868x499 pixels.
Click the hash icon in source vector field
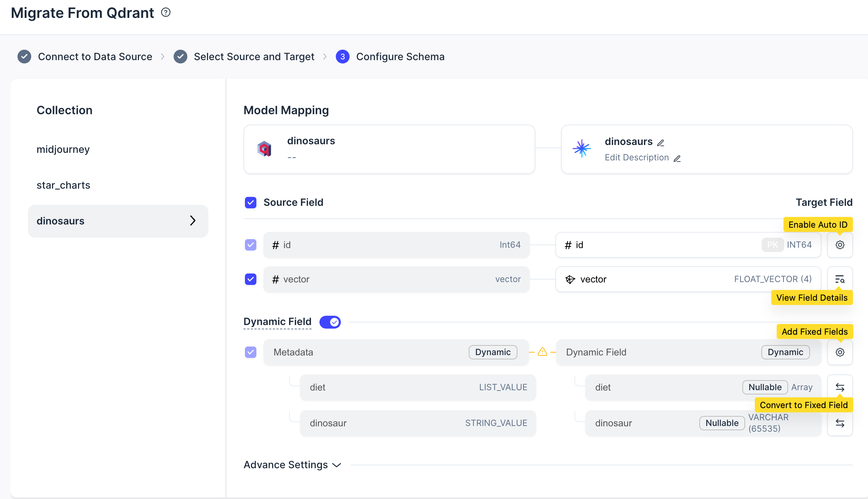[x=275, y=279]
